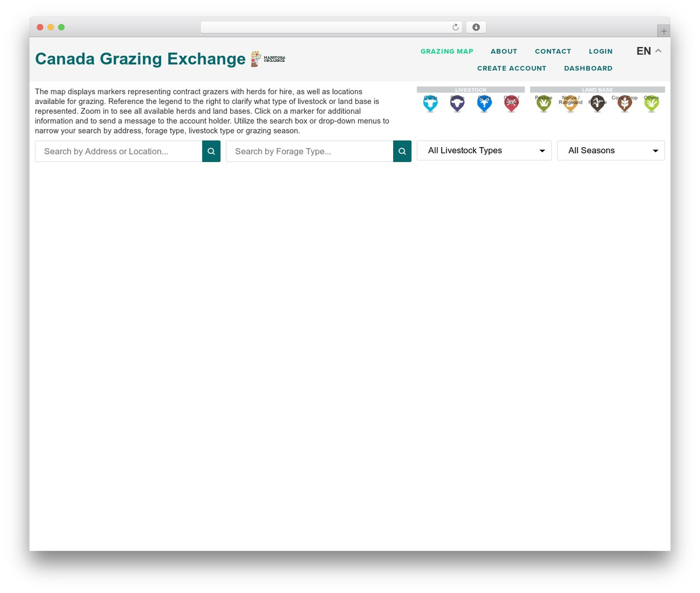Click the magnifier button for address search

211,152
